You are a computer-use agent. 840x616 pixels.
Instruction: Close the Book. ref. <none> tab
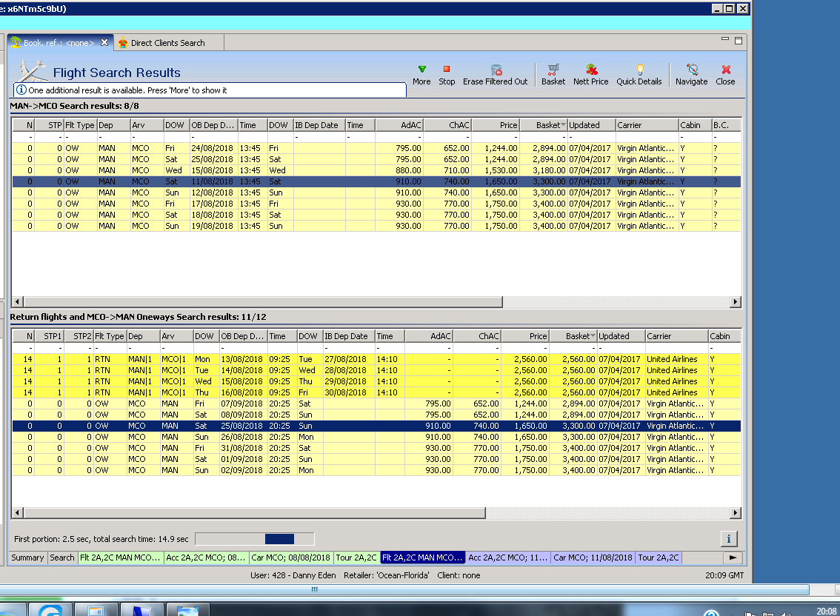click(x=104, y=43)
